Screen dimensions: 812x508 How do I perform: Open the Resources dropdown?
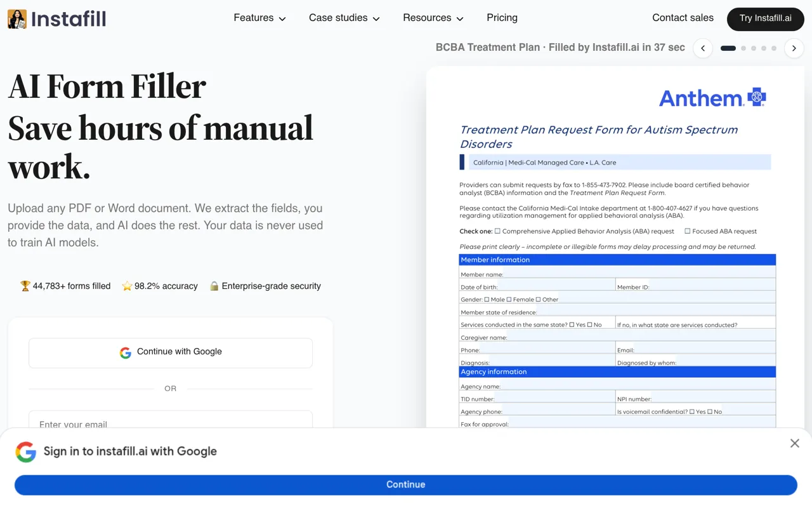coord(433,18)
